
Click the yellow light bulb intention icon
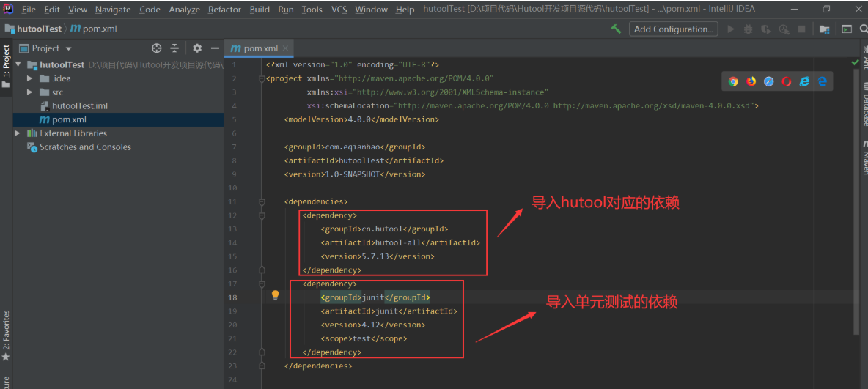tap(275, 295)
